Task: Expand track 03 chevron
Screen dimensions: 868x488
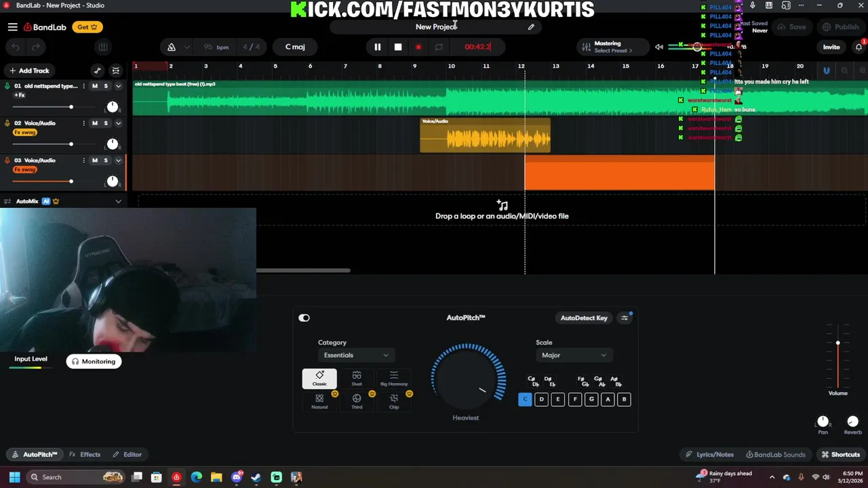Action: pos(118,161)
